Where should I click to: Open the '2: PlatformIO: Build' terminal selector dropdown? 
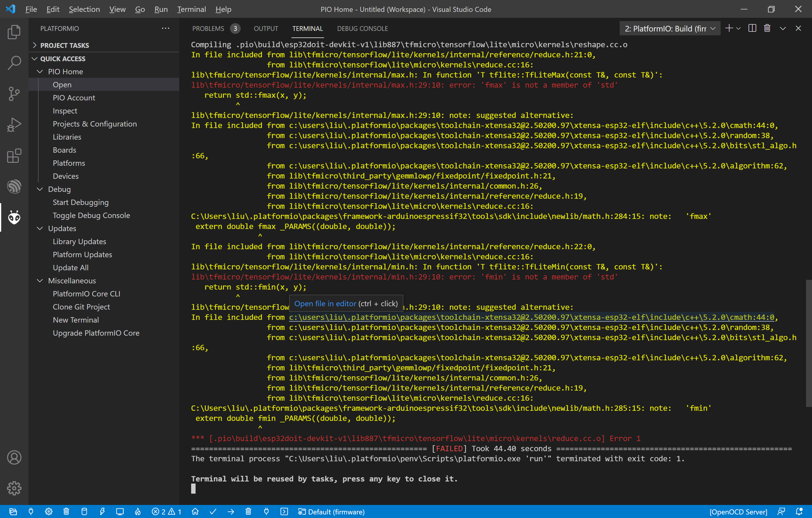tap(669, 28)
